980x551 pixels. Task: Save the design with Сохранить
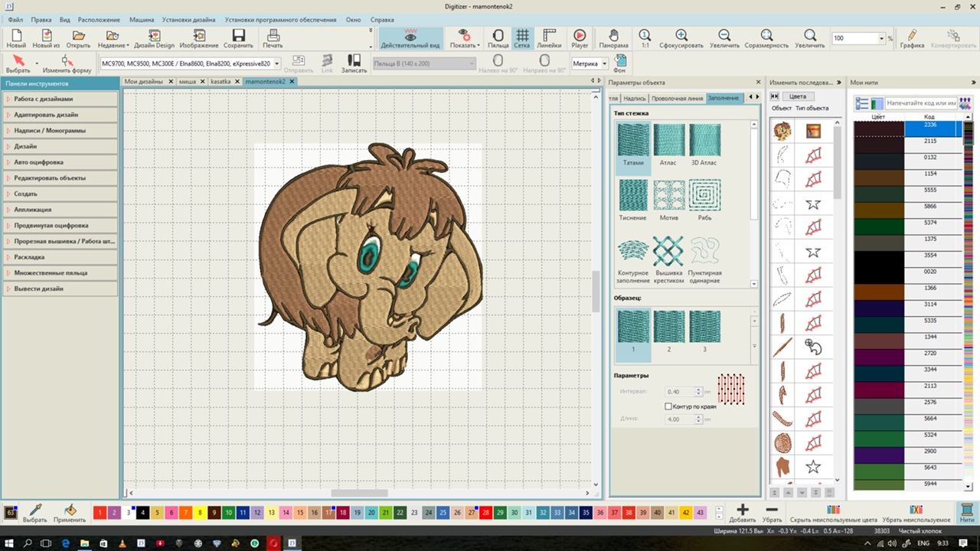pos(238,38)
